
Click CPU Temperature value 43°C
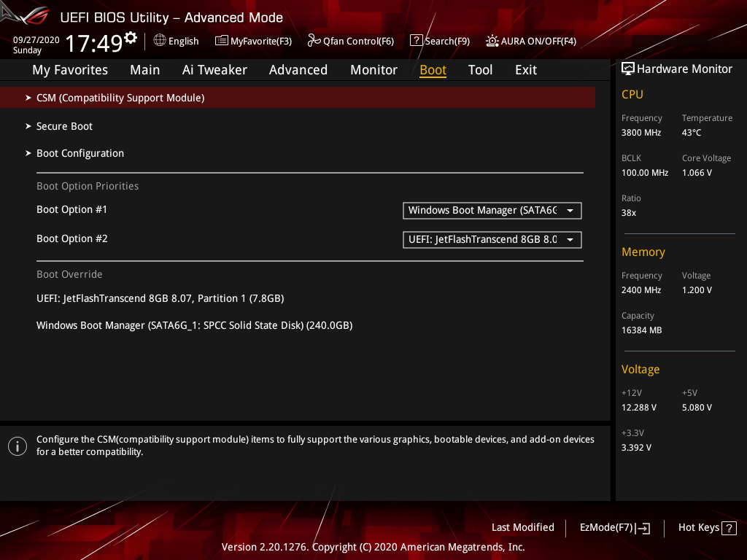point(692,133)
